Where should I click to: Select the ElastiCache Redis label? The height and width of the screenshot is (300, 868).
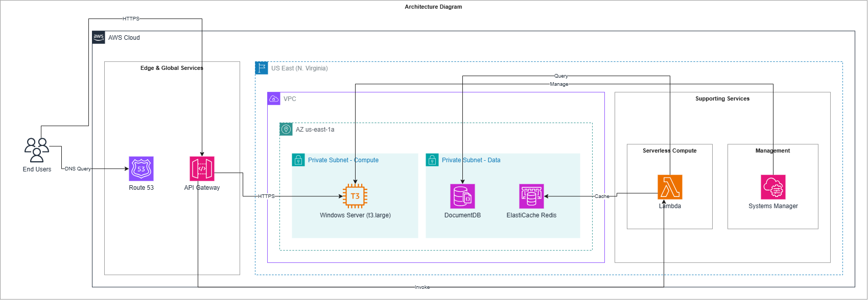pos(531,215)
